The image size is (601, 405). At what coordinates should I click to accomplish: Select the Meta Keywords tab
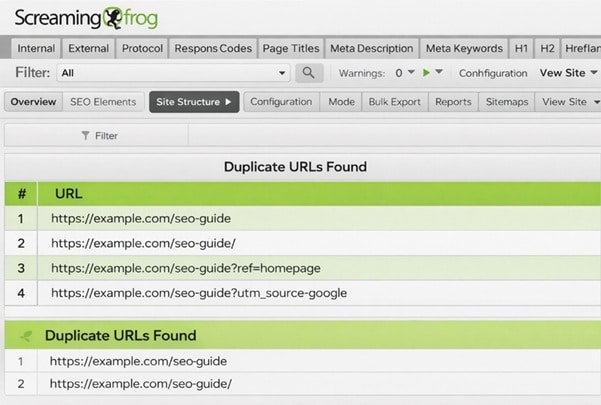[x=464, y=49]
